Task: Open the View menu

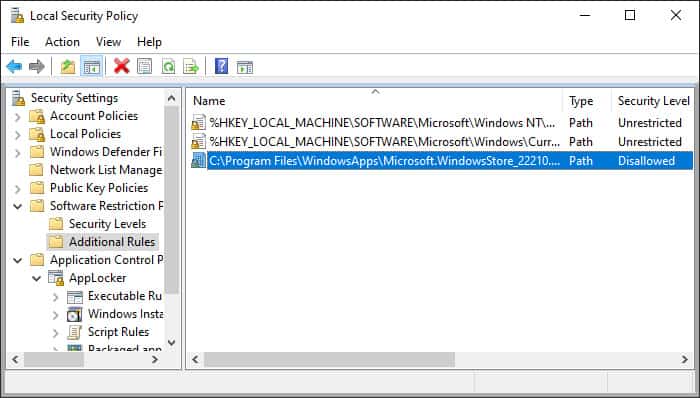Action: coord(108,42)
